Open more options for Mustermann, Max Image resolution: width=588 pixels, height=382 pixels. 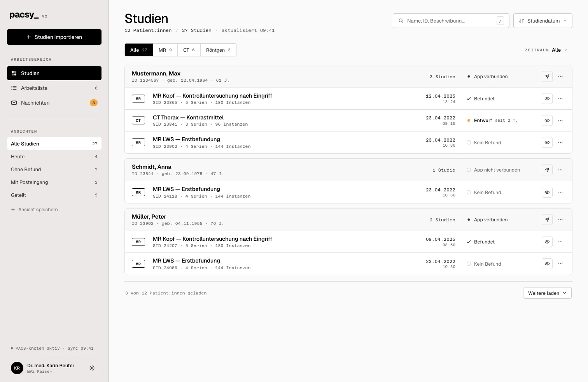(x=560, y=77)
